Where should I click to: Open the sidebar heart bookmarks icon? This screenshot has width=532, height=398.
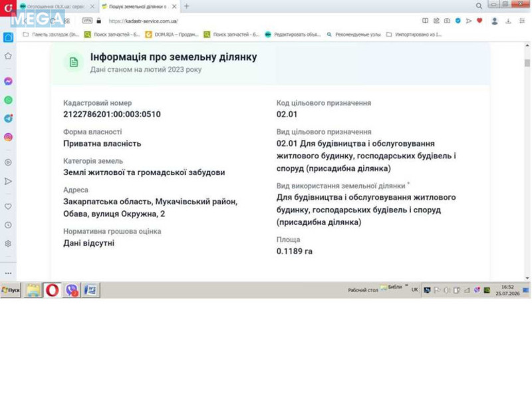(8, 206)
